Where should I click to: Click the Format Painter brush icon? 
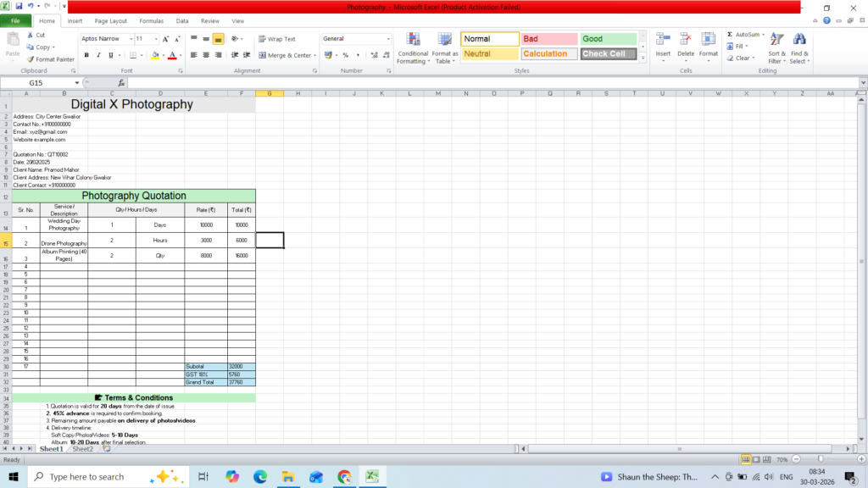tap(31, 59)
